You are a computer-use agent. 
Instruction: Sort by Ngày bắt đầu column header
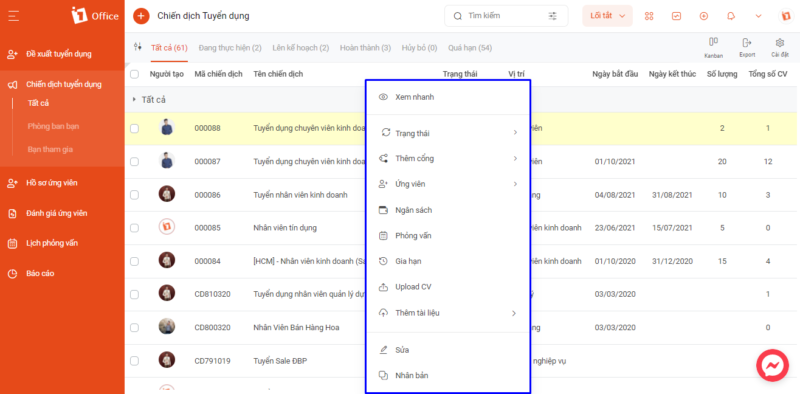pyautogui.click(x=615, y=75)
